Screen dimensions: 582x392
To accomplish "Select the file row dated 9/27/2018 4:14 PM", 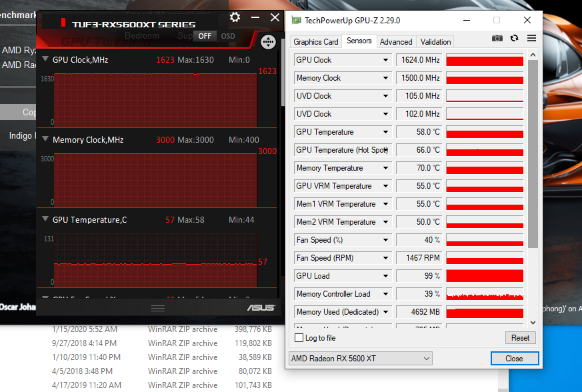I will tap(162, 343).
